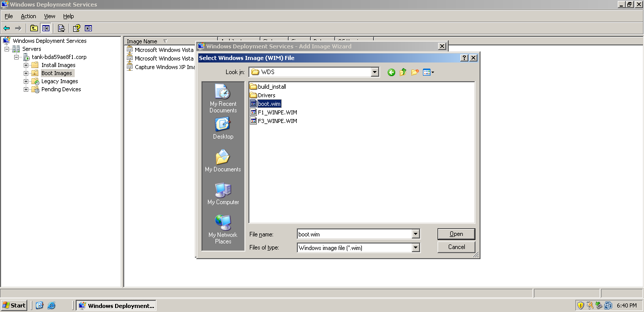Click the help question mark on the dialog title bar

coord(464,58)
